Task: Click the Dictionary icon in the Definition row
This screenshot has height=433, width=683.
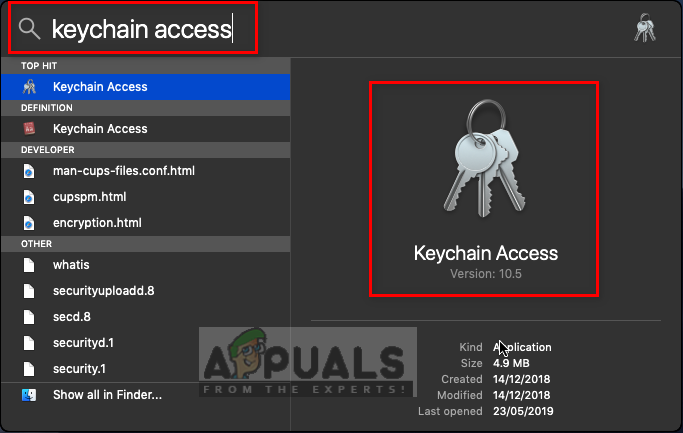Action: click(29, 129)
